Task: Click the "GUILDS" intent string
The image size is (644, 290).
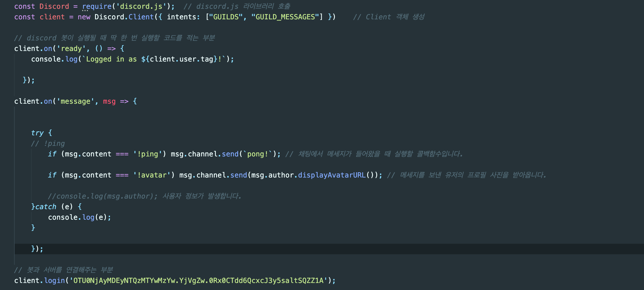Action: click(x=226, y=17)
